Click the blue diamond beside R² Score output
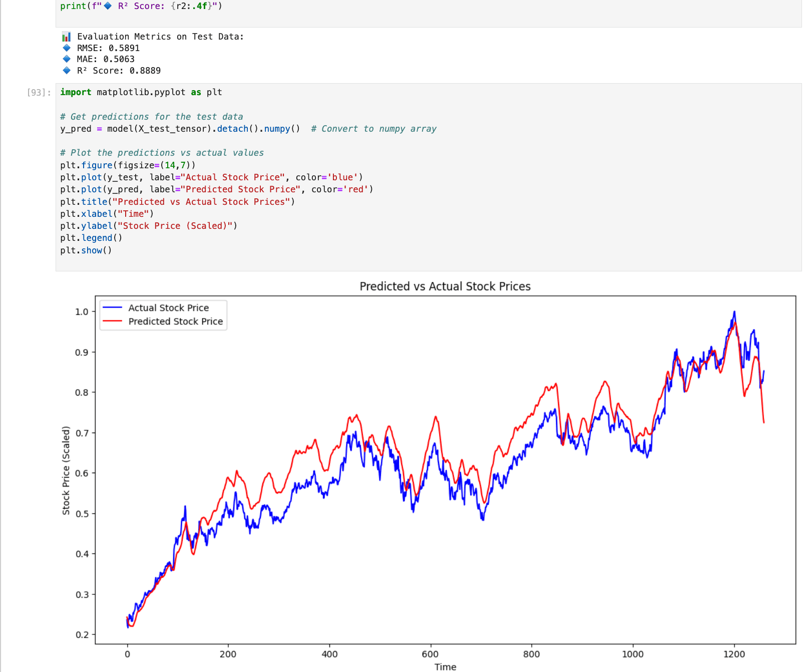The width and height of the screenshot is (806, 672). [67, 71]
